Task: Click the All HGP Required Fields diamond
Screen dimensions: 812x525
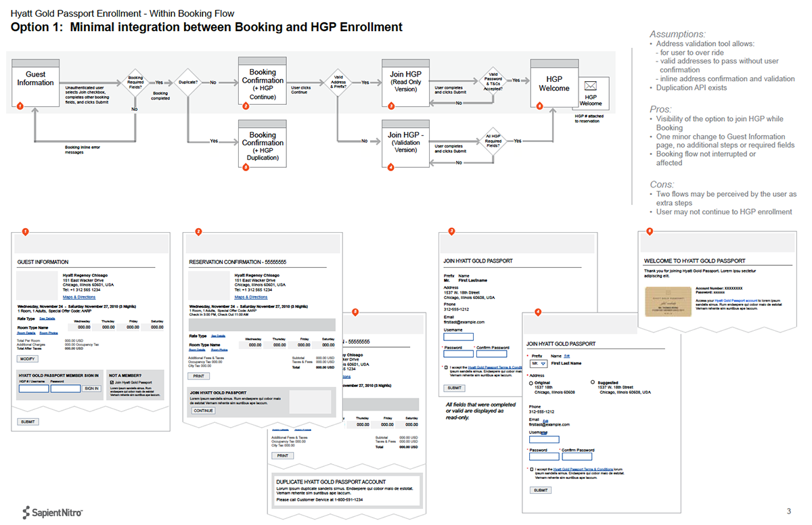Action: [493, 141]
